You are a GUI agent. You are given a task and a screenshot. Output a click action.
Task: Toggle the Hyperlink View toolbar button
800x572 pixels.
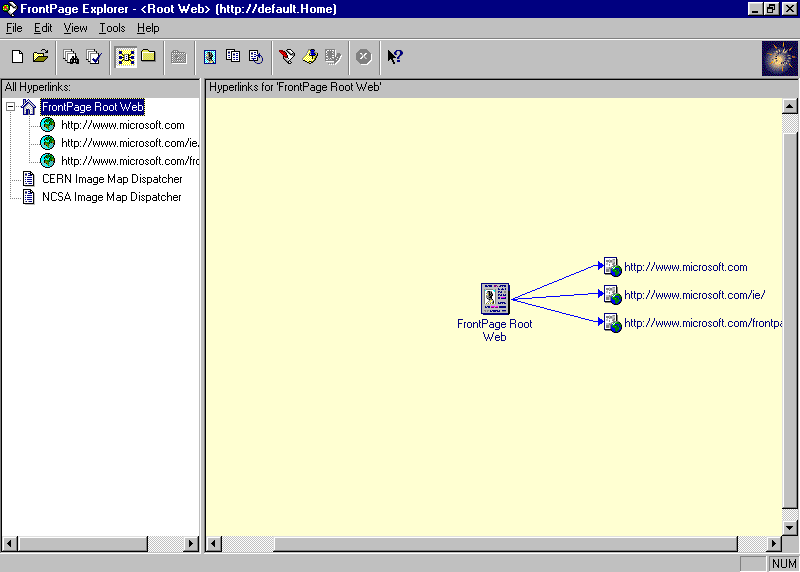(x=126, y=57)
